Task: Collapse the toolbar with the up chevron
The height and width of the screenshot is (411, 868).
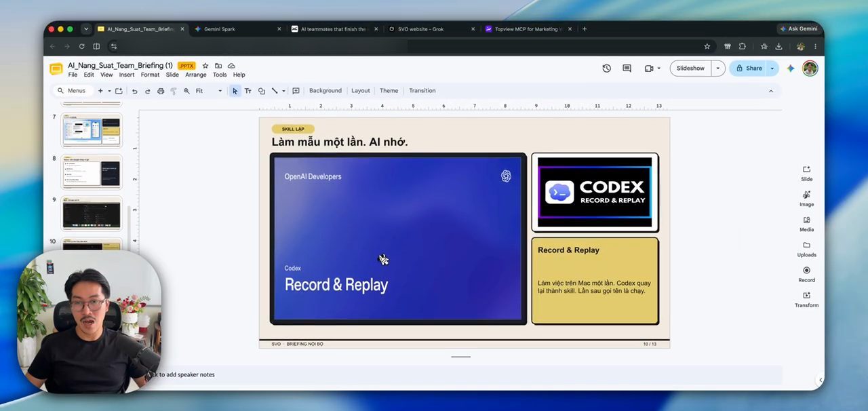Action: tap(770, 91)
